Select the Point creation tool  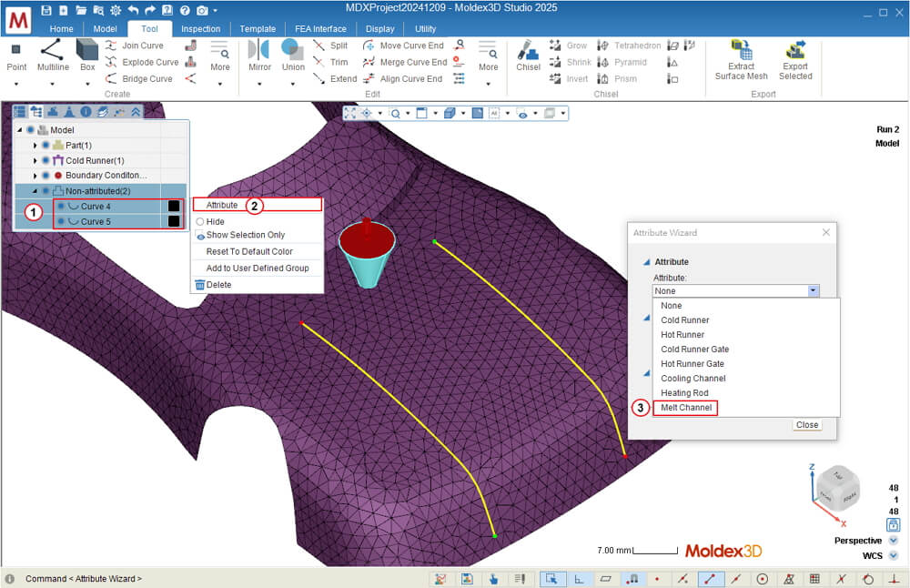click(x=16, y=56)
